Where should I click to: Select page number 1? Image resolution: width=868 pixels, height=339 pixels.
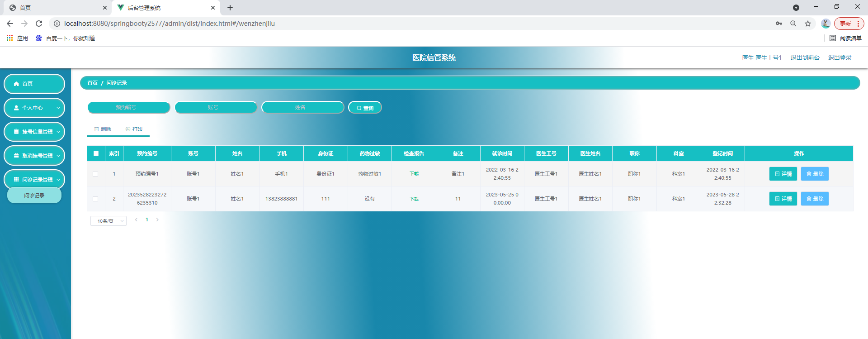click(147, 220)
